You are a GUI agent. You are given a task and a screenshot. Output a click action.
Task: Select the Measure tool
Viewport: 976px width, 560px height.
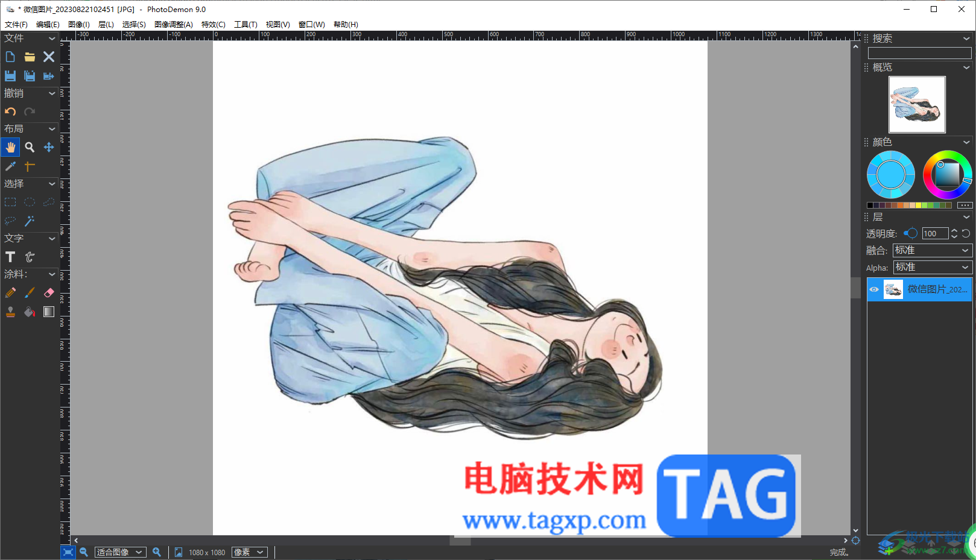click(30, 166)
